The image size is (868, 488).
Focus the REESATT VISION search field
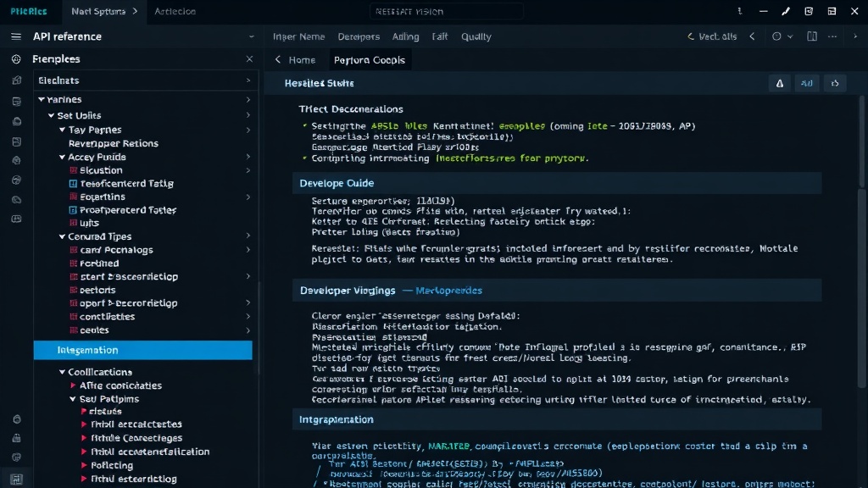tap(446, 12)
